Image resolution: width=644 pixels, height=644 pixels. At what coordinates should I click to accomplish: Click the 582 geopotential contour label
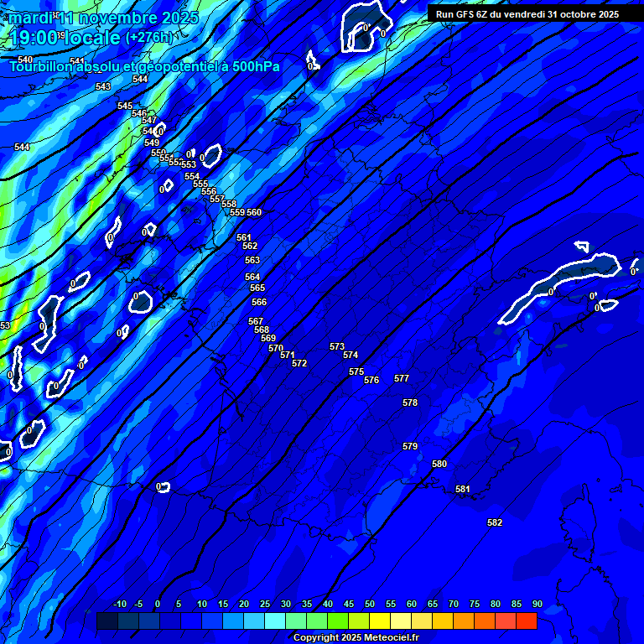(x=495, y=523)
